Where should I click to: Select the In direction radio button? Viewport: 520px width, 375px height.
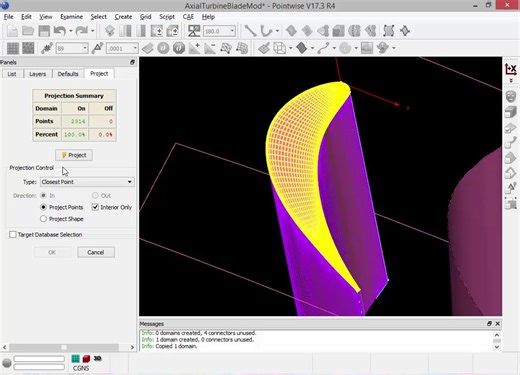43,195
